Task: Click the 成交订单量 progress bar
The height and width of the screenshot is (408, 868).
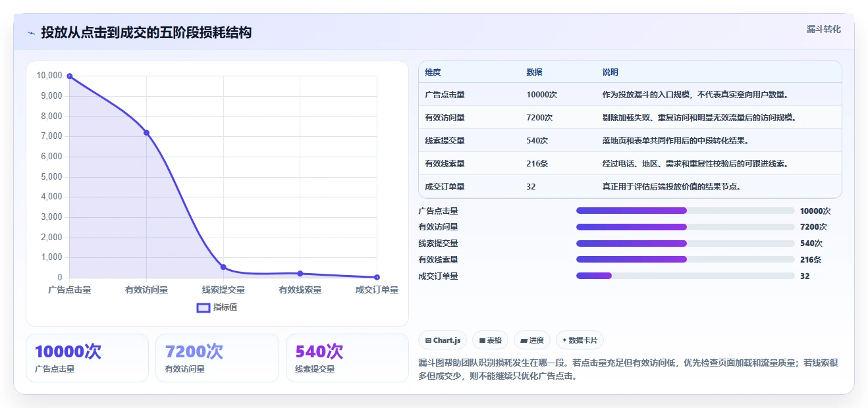Action: coord(685,276)
